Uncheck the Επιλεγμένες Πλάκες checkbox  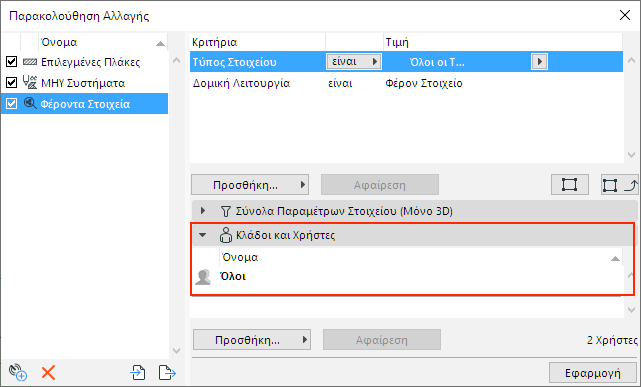pos(11,62)
